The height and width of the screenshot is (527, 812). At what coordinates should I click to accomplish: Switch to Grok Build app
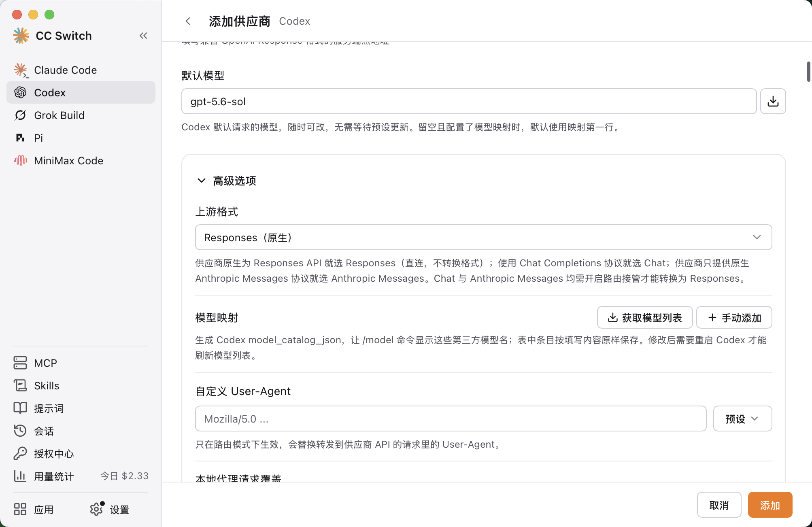(81, 115)
